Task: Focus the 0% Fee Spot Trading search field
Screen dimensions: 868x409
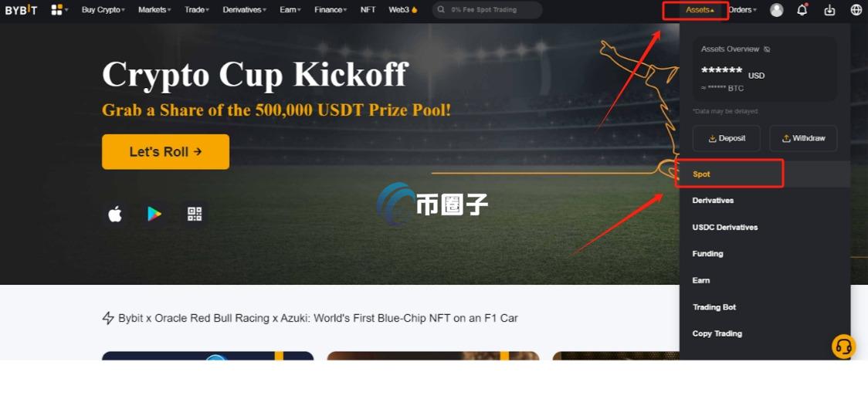Action: (x=487, y=10)
